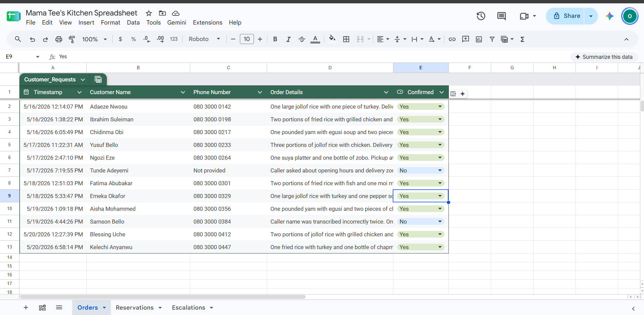Viewport: 644px width, 315px height.
Task: Print the spreadsheet
Action: point(59,39)
